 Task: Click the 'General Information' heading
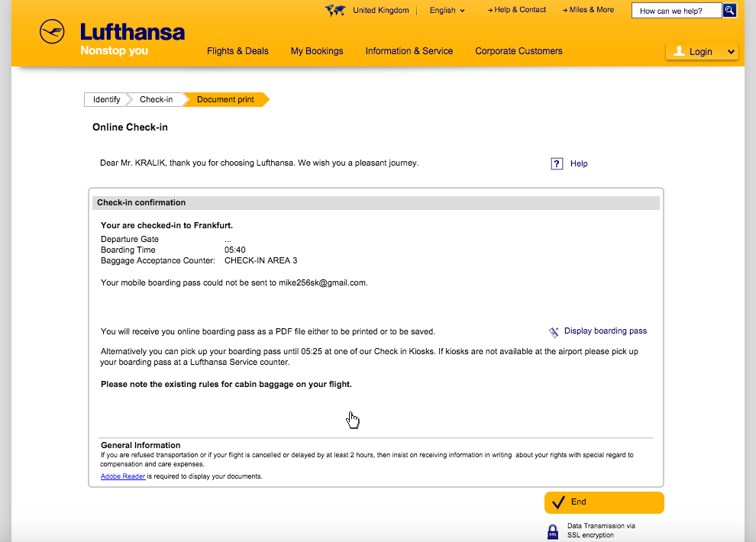click(141, 445)
